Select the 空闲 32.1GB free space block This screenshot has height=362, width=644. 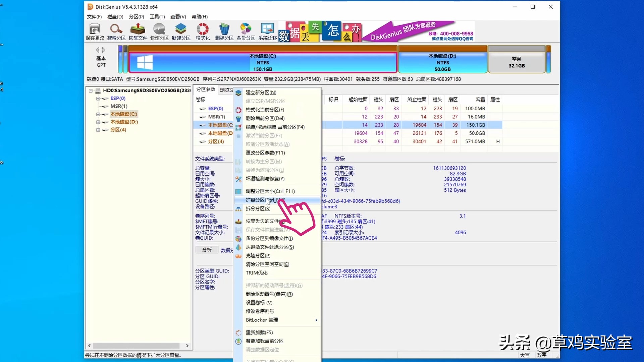pyautogui.click(x=517, y=61)
